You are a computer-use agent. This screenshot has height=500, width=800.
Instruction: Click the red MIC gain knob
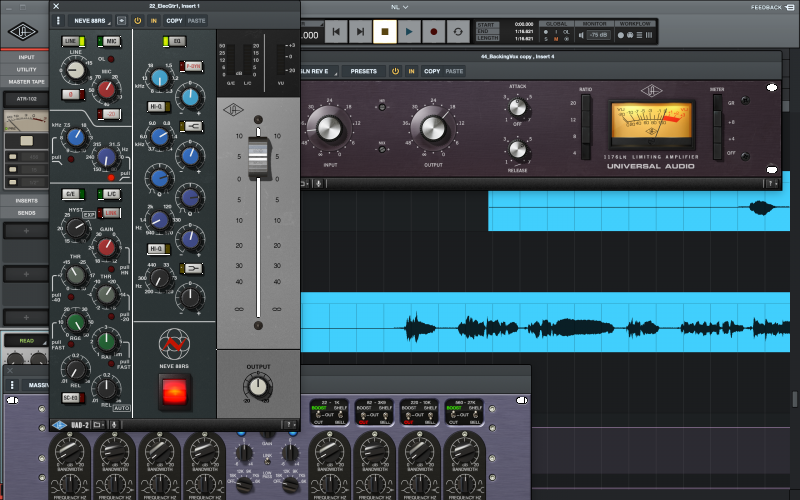[x=106, y=89]
